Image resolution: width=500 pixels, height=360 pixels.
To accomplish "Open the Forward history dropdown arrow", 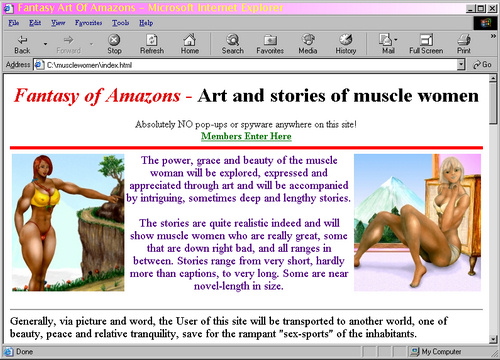I will 91,44.
